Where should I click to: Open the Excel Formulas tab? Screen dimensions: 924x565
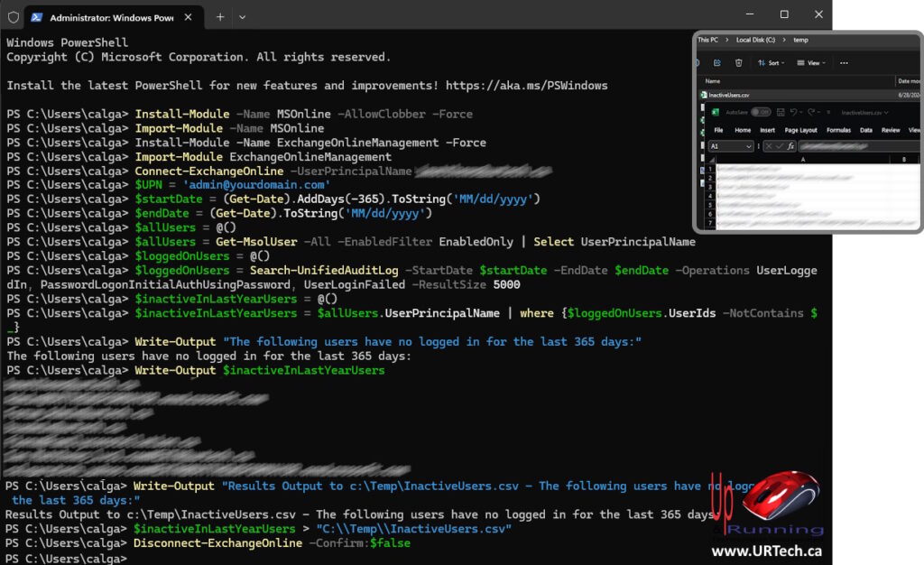click(838, 130)
